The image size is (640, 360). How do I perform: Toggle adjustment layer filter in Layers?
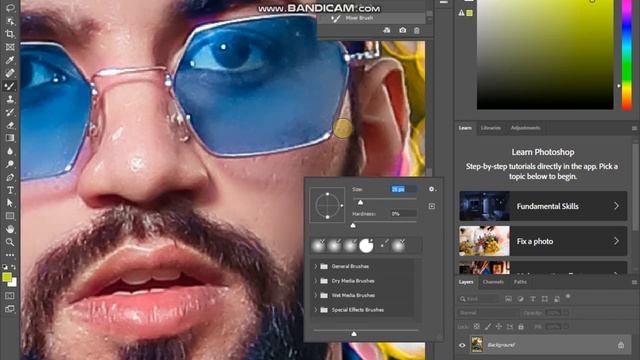(x=520, y=299)
